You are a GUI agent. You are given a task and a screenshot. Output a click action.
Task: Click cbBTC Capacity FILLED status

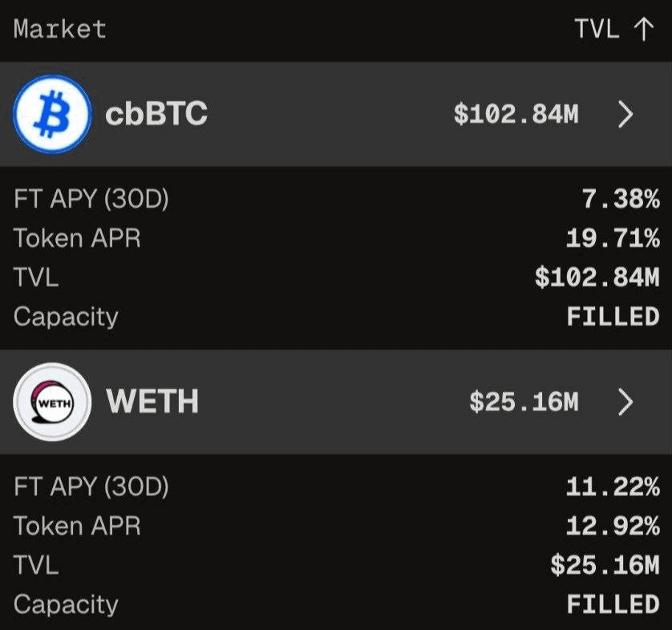[x=613, y=317]
